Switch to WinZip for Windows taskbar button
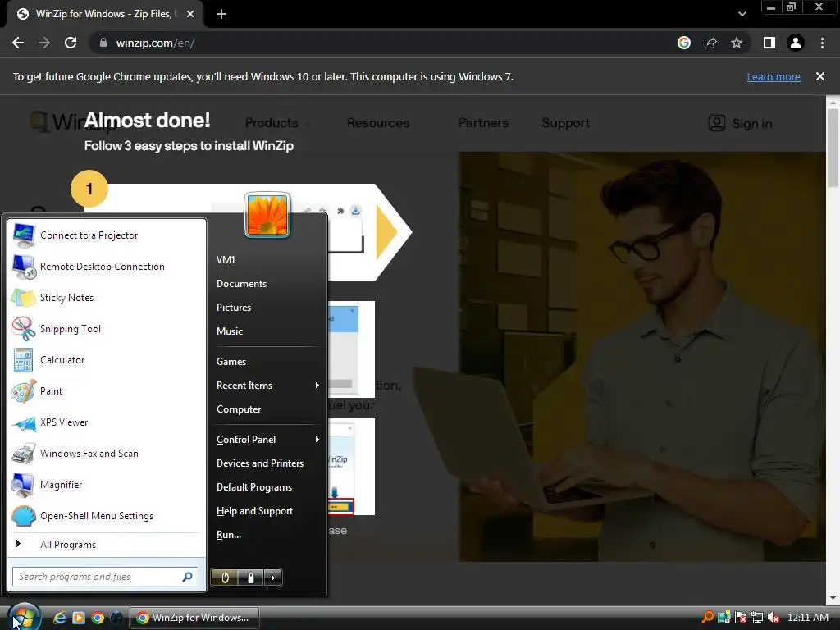The width and height of the screenshot is (840, 630). (194, 618)
